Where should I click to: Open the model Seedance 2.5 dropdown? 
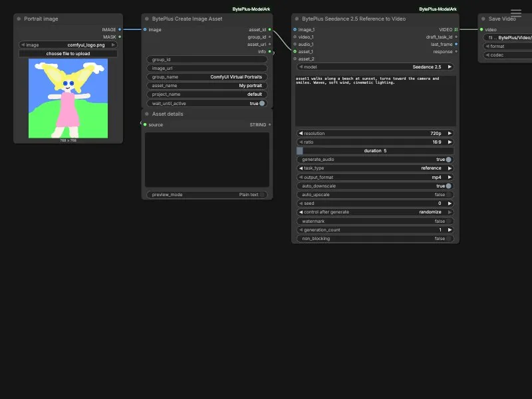(x=375, y=67)
